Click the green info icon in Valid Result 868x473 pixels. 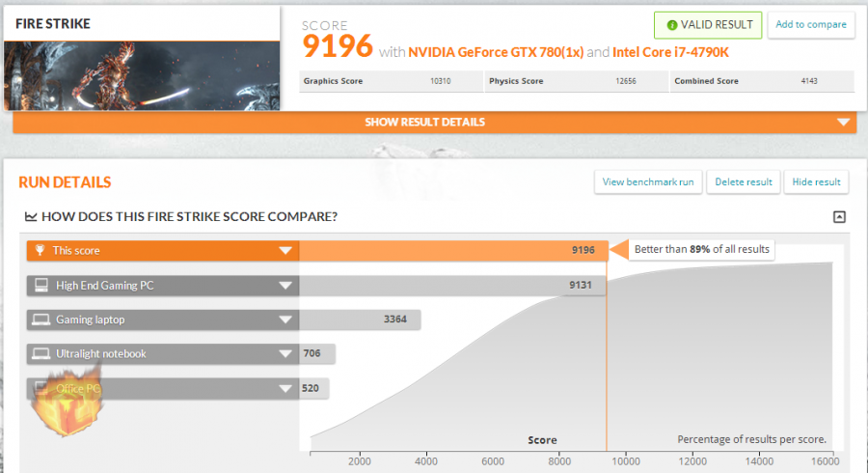tap(671, 25)
